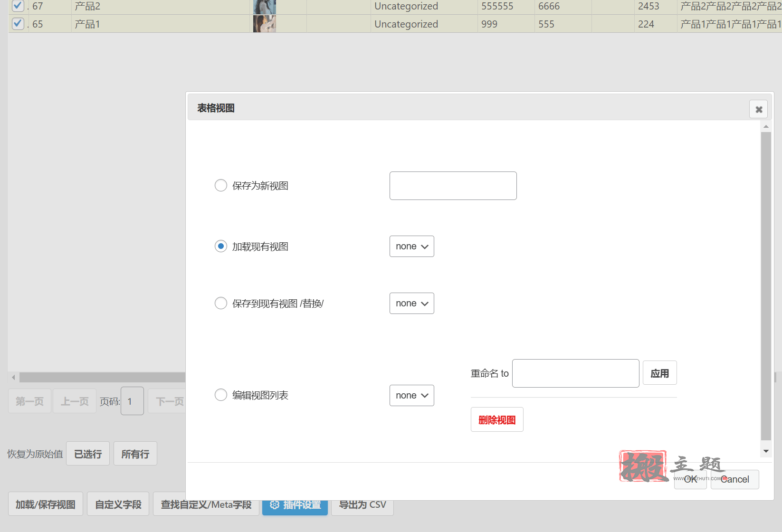
Task: Dismiss the dialog with Cancel
Action: [x=735, y=479]
